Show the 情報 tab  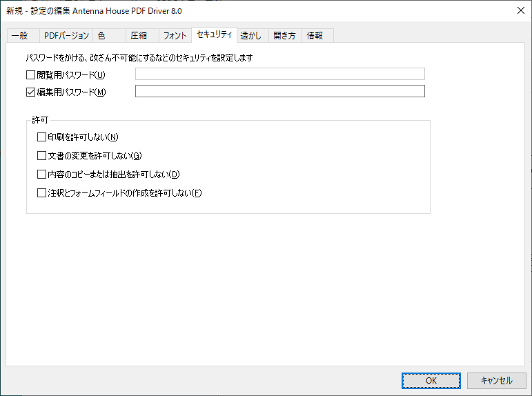317,36
